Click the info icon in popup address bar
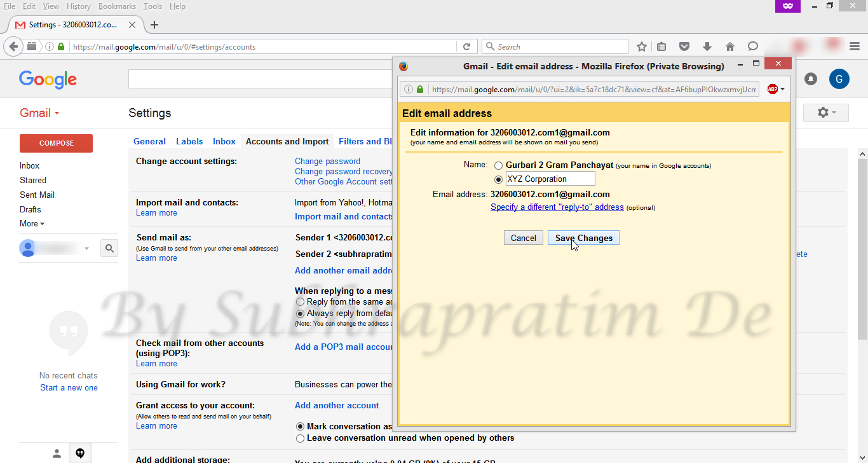The width and height of the screenshot is (868, 463). tap(409, 90)
